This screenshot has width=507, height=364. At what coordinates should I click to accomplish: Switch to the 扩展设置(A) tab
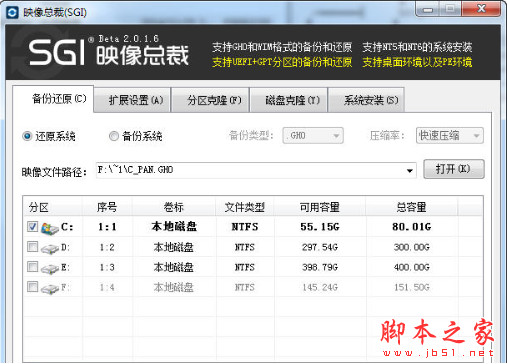click(132, 100)
